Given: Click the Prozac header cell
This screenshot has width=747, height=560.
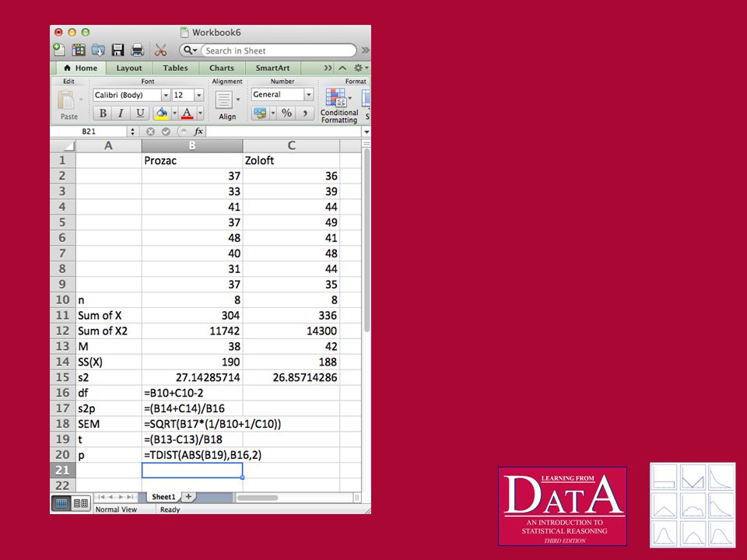Looking at the screenshot, I should [x=192, y=160].
